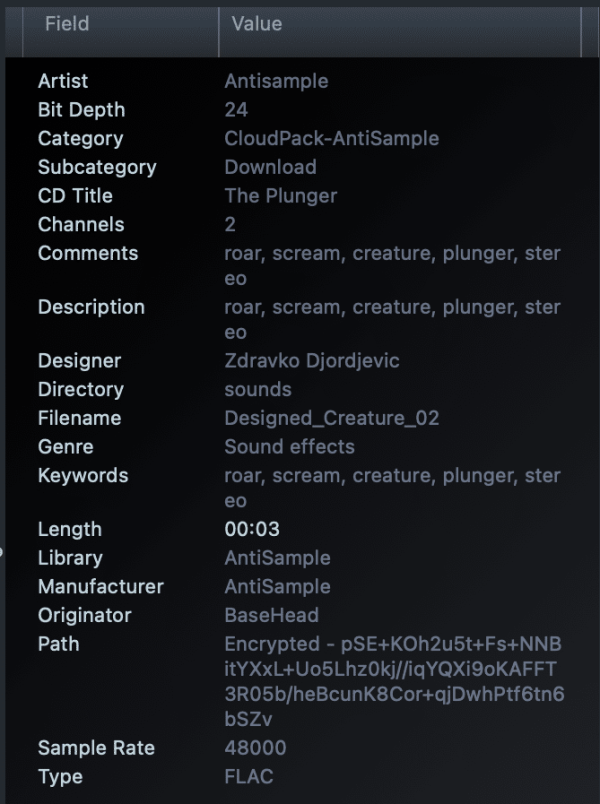600x804 pixels.
Task: Select the Artist value Antisample
Action: [276, 81]
